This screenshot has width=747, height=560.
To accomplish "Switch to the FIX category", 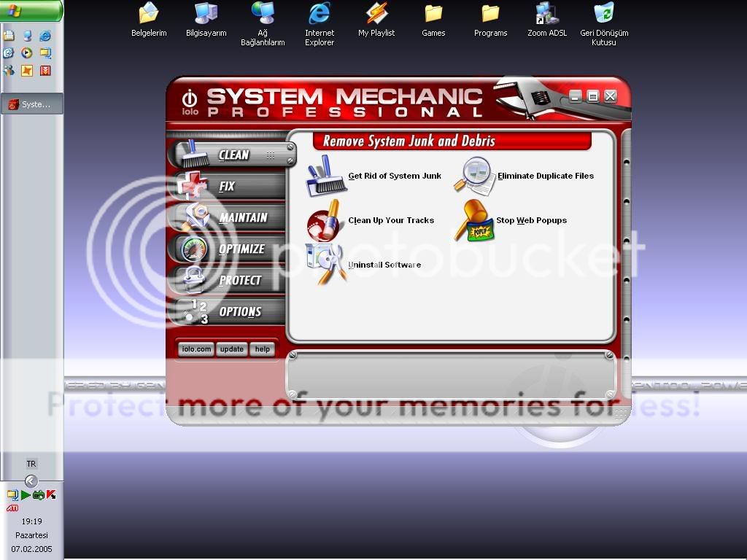I will (x=227, y=186).
